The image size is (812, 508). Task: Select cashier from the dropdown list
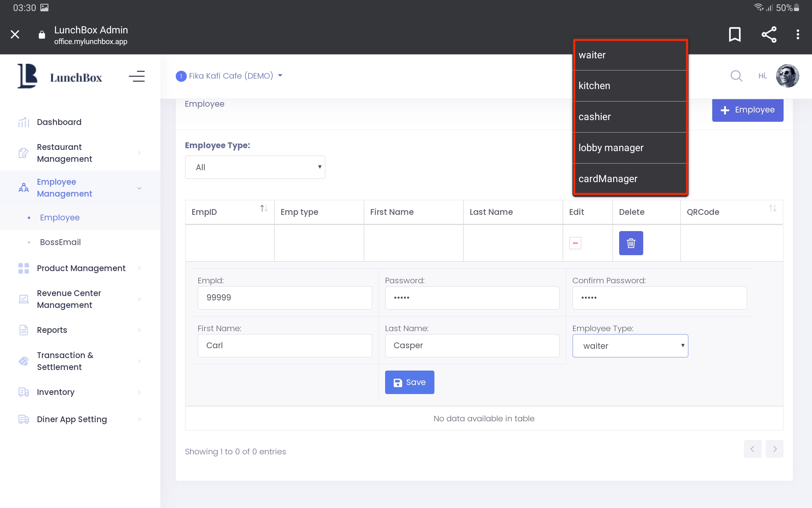630,117
